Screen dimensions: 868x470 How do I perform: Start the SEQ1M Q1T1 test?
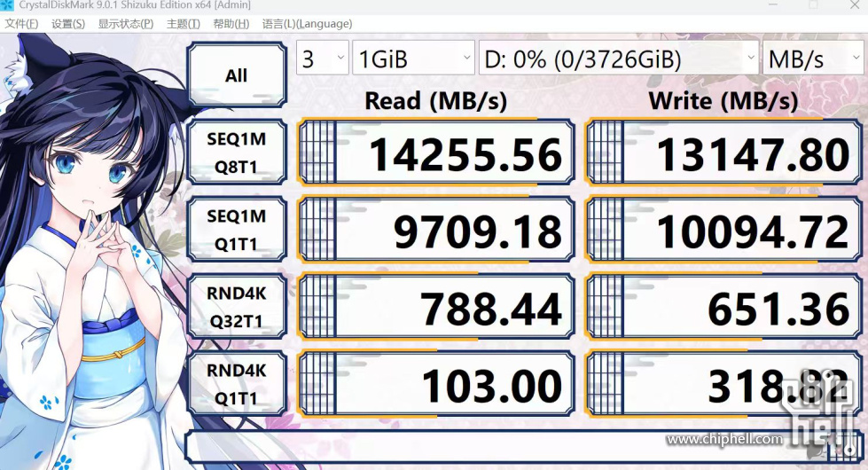(236, 231)
